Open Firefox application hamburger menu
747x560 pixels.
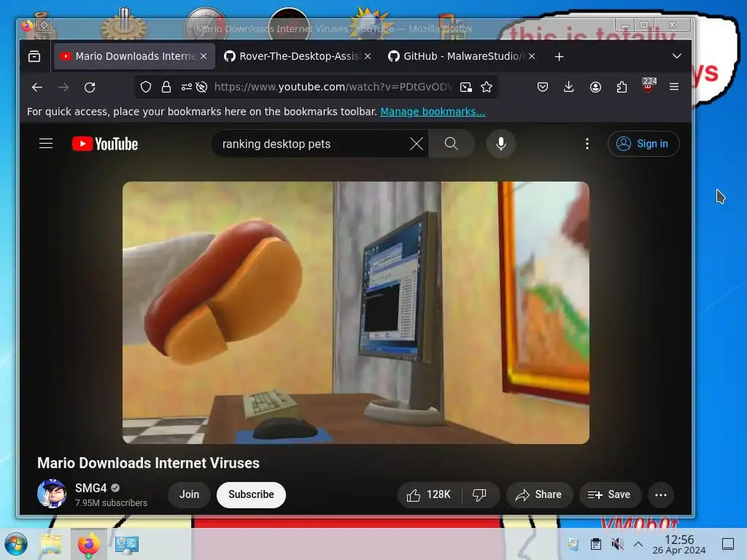point(673,87)
